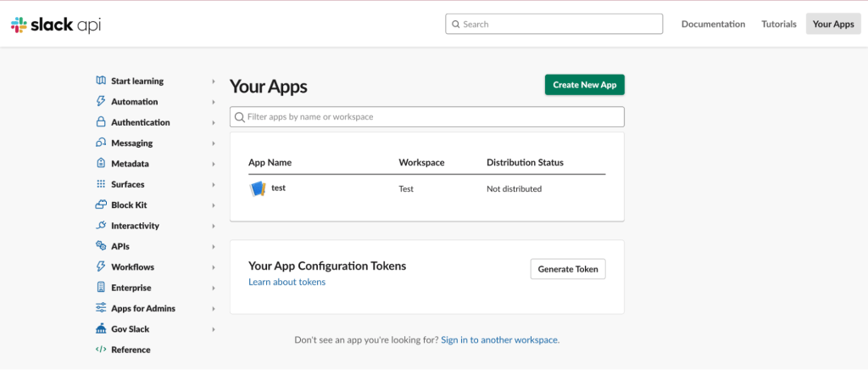Open the Documentation top nav item
The image size is (868, 370).
713,25
